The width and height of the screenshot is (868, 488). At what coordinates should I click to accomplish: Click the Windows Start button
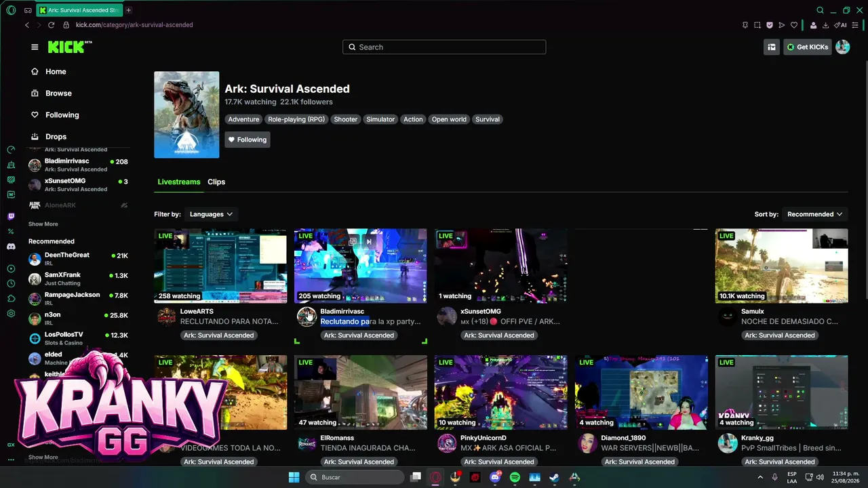pyautogui.click(x=294, y=477)
